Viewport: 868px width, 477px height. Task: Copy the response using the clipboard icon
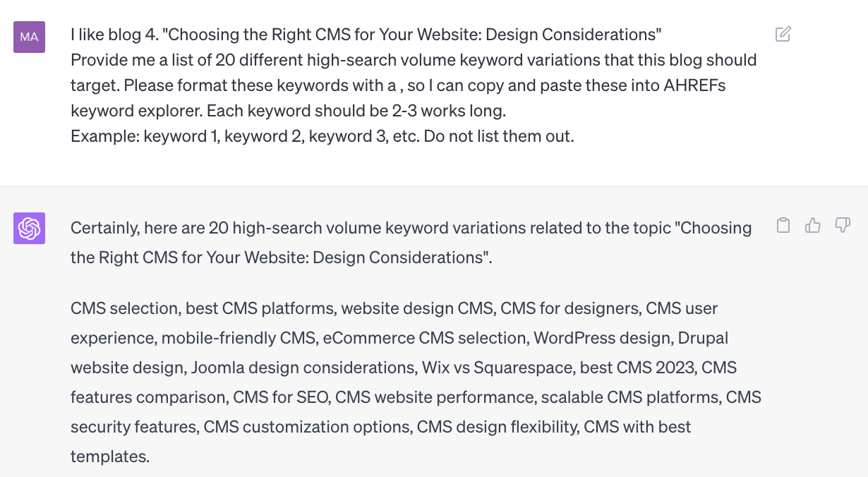[x=783, y=226]
